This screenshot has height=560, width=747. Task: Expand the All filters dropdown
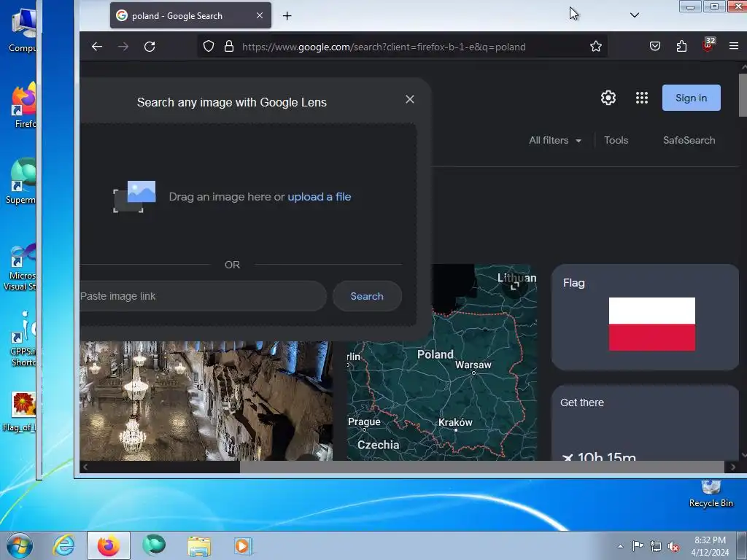[555, 141]
